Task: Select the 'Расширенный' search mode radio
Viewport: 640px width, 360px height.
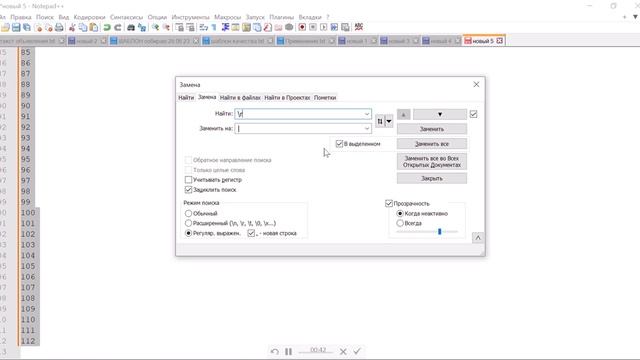Action: click(x=188, y=223)
